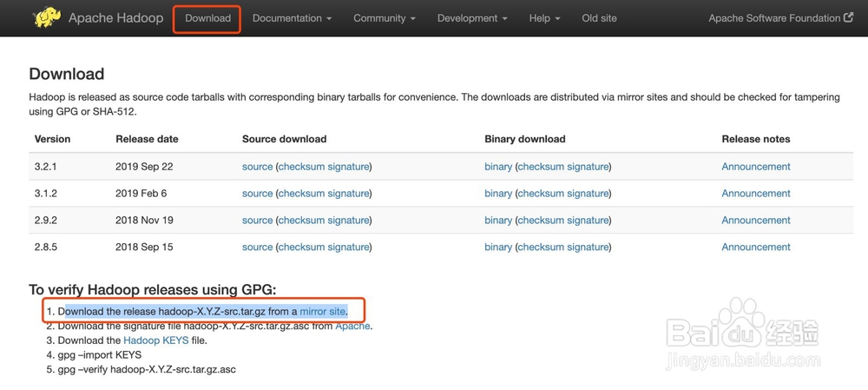Open the Old site link

pos(599,18)
